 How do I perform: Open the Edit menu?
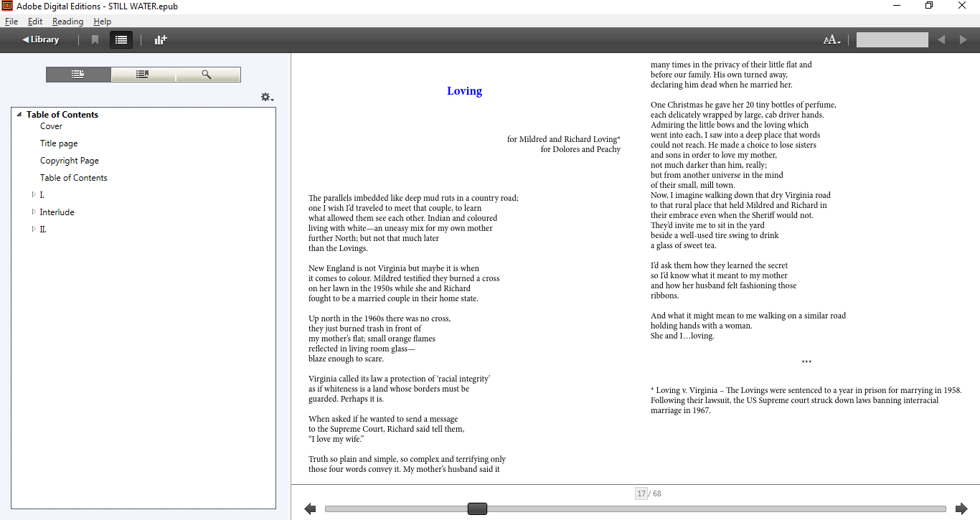35,22
